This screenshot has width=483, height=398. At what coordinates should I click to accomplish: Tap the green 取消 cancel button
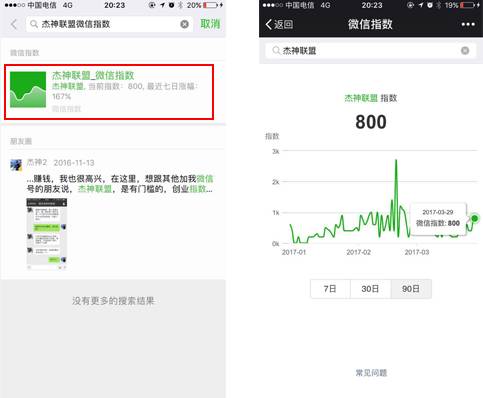(x=210, y=24)
